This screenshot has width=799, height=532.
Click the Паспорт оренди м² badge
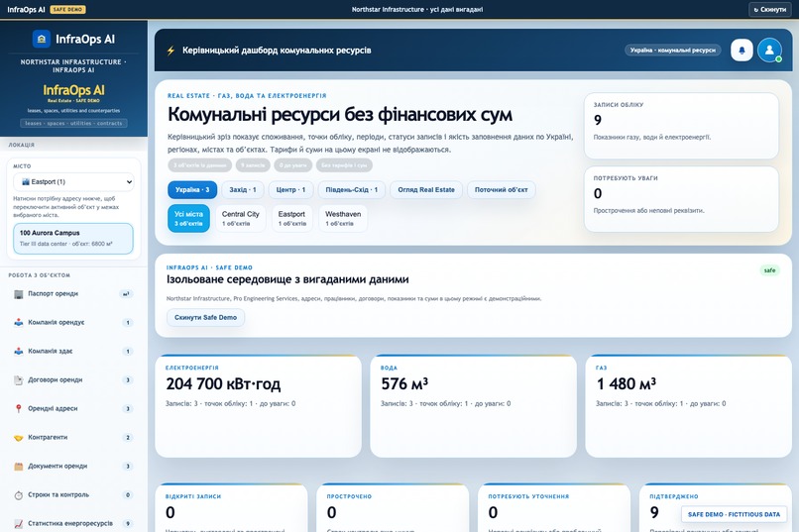(126, 294)
